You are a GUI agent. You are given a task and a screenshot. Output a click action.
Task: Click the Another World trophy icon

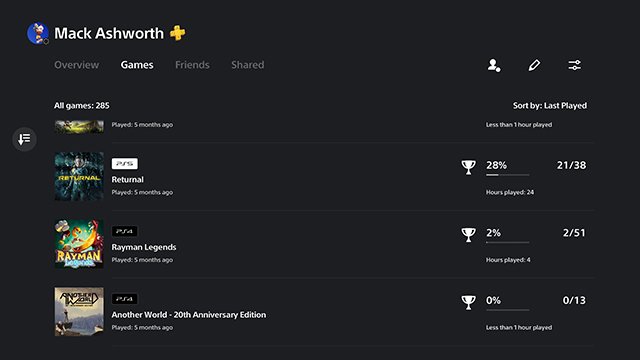469,302
